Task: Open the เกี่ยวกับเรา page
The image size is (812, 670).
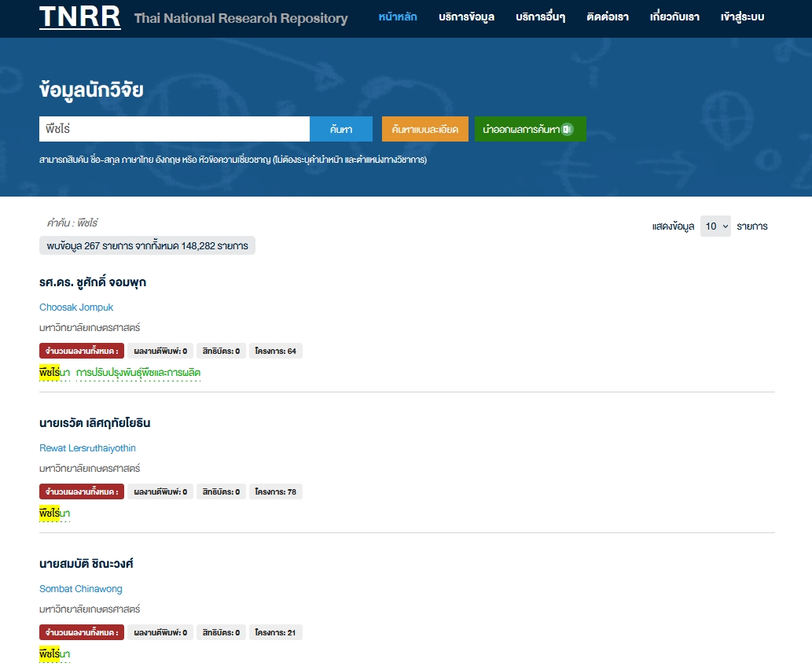Action: [x=674, y=17]
